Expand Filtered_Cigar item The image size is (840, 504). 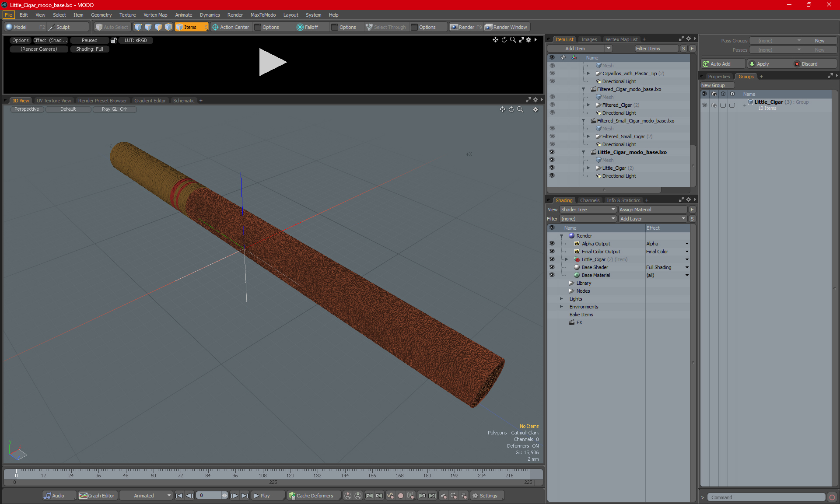(589, 105)
